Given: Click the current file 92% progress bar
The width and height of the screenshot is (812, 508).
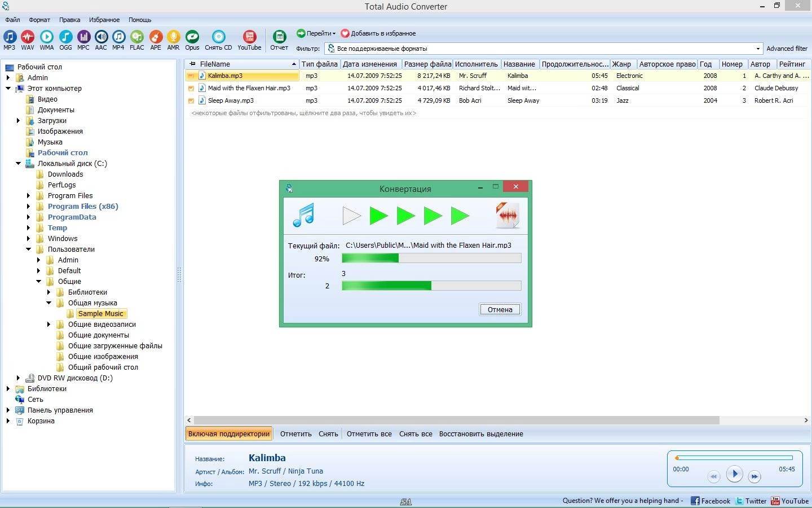Looking at the screenshot, I should pyautogui.click(x=431, y=258).
